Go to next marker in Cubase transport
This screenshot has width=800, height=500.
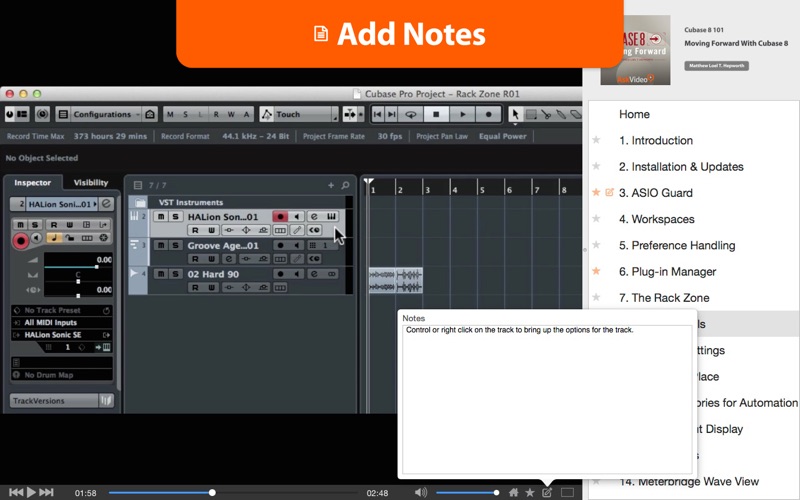click(391, 114)
